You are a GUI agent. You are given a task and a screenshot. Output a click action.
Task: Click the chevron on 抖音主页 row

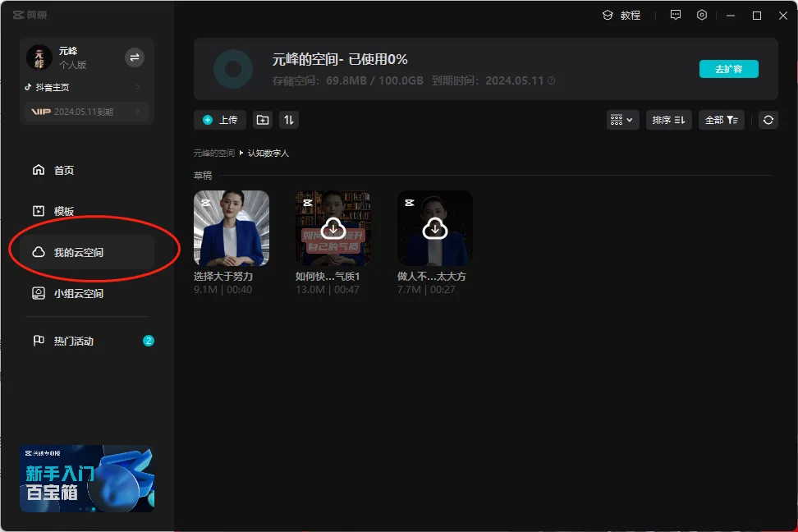(137, 87)
